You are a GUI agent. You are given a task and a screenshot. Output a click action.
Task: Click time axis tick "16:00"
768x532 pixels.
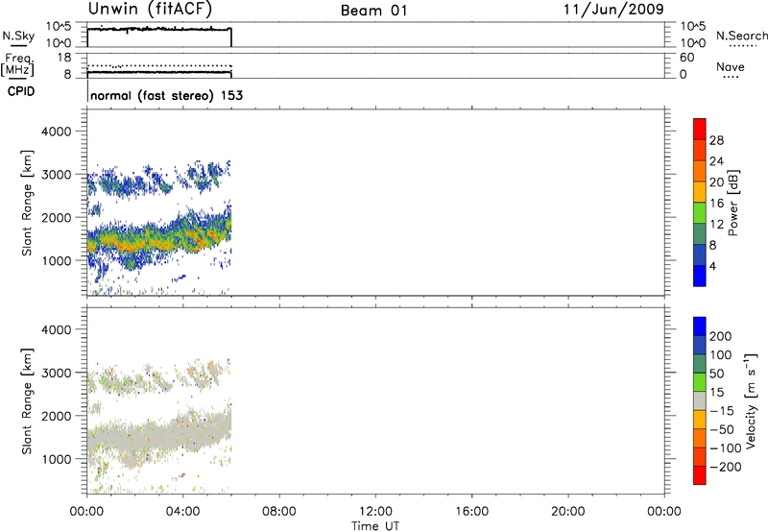(471, 512)
